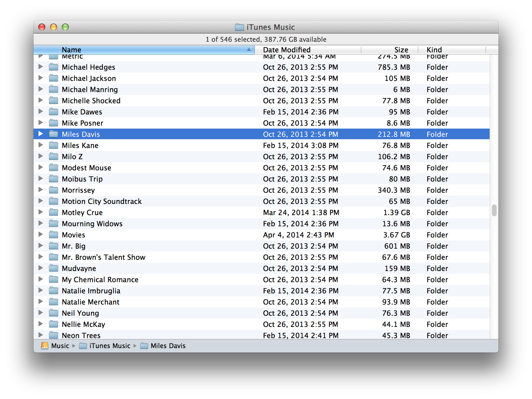Screen dimensions: 532x399
Task: Click the Mourning Widows folder icon
Action: [x=54, y=223]
